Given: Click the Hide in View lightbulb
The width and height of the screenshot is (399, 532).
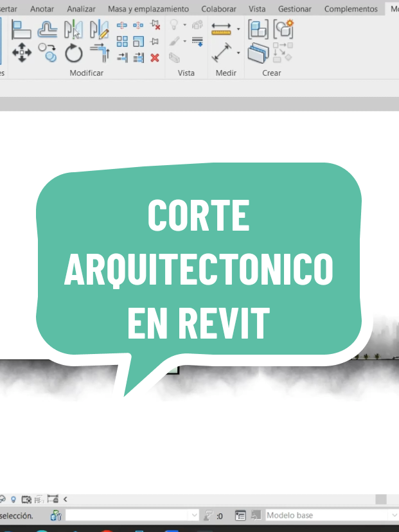Looking at the screenshot, I should (174, 25).
